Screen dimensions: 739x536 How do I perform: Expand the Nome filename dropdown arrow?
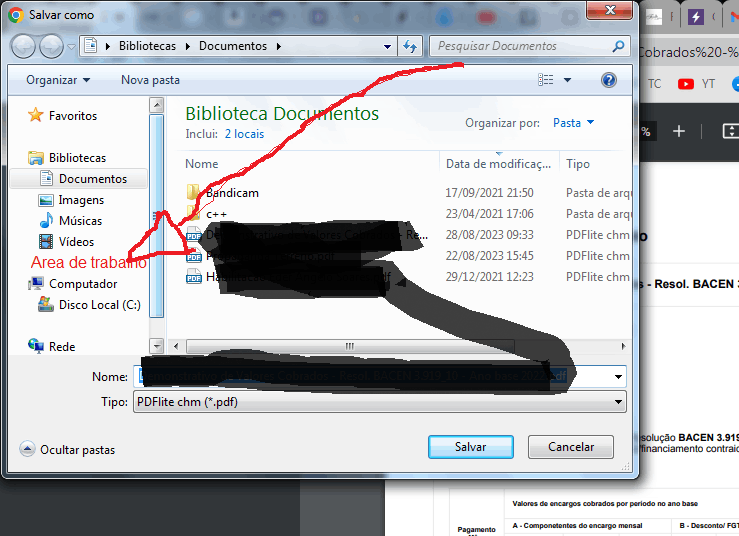[x=618, y=377]
